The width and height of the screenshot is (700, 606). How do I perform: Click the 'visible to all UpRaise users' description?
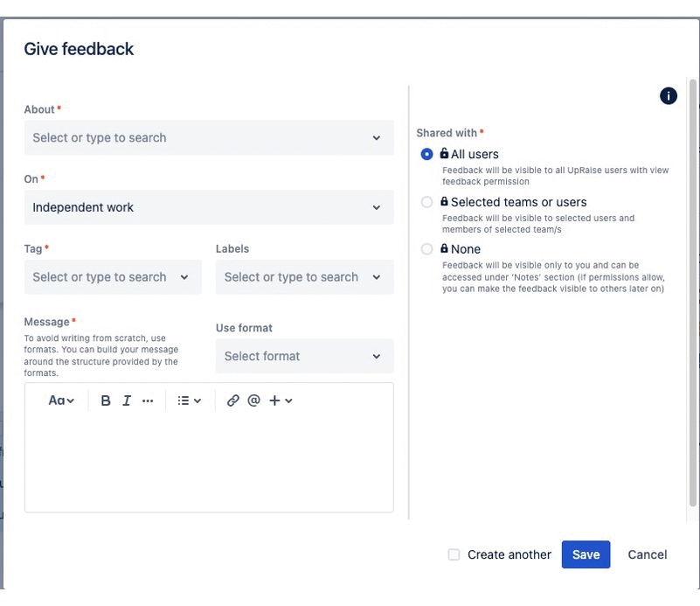click(x=555, y=176)
